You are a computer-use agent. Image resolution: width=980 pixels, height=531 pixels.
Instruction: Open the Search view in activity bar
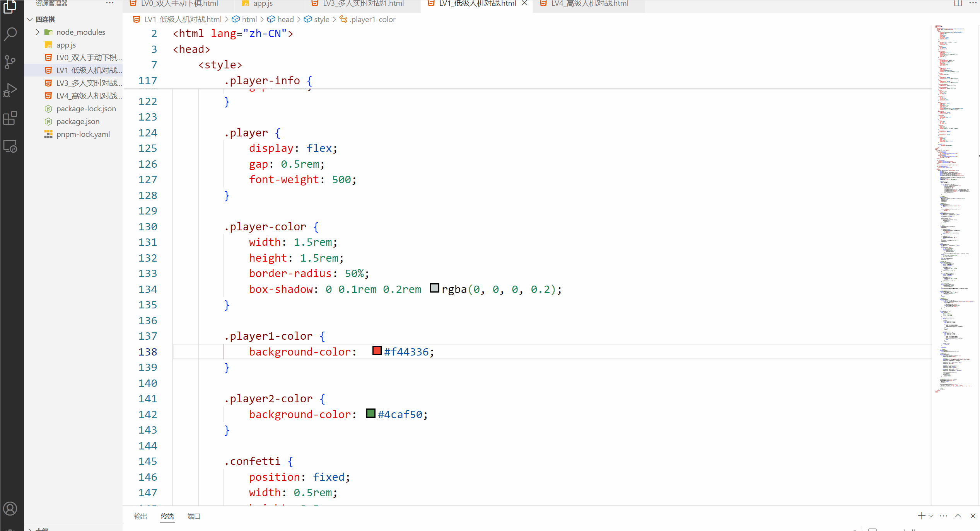(x=10, y=34)
